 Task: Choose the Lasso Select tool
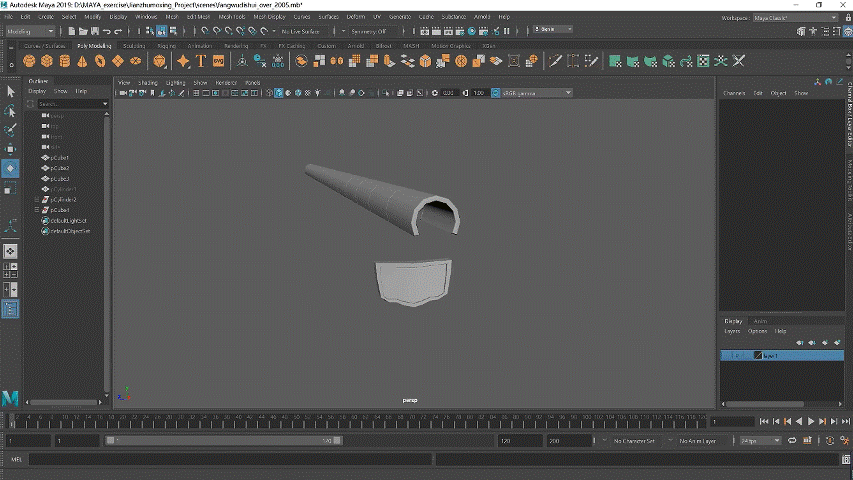pos(10,110)
